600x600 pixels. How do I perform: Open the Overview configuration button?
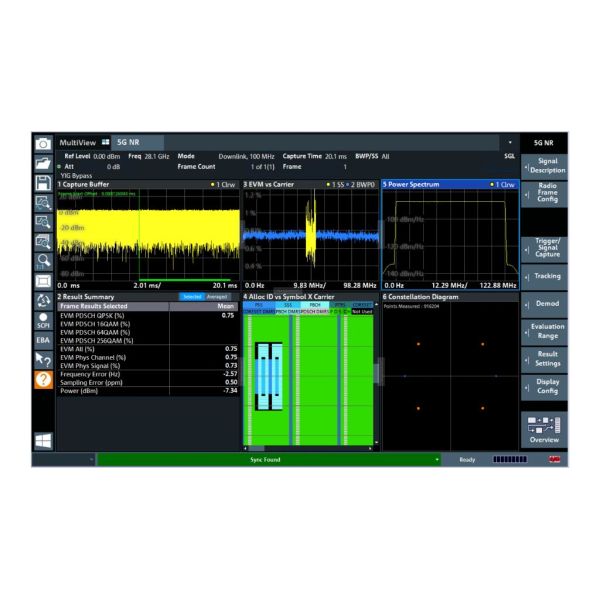tap(544, 429)
